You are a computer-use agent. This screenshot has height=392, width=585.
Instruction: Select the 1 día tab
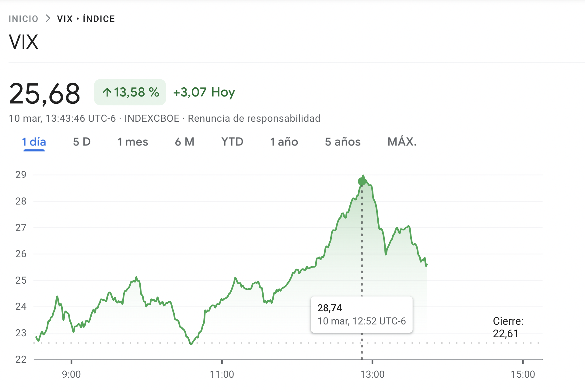pyautogui.click(x=34, y=142)
